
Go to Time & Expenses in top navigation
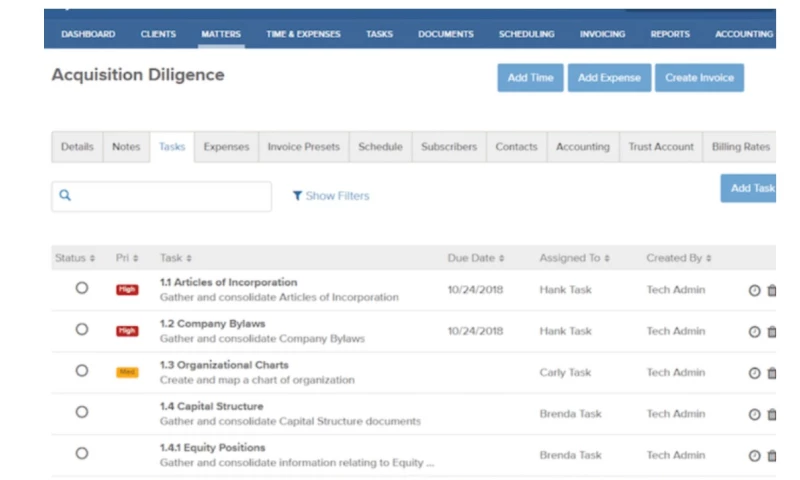click(303, 34)
